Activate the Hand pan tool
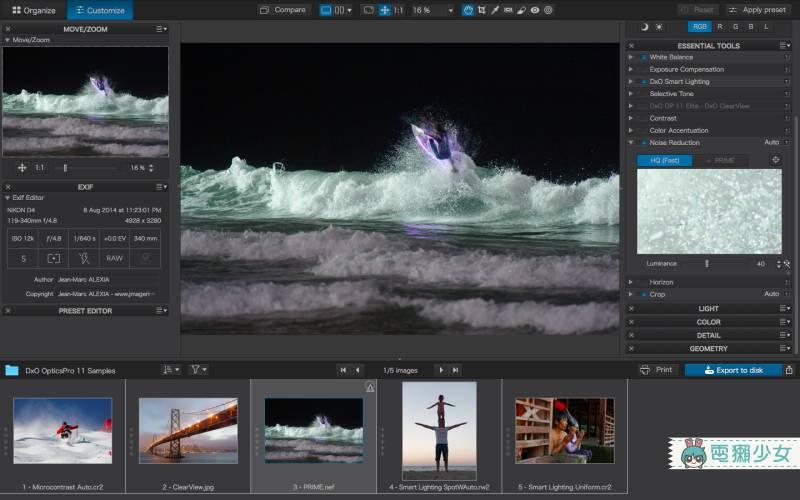 [x=468, y=10]
